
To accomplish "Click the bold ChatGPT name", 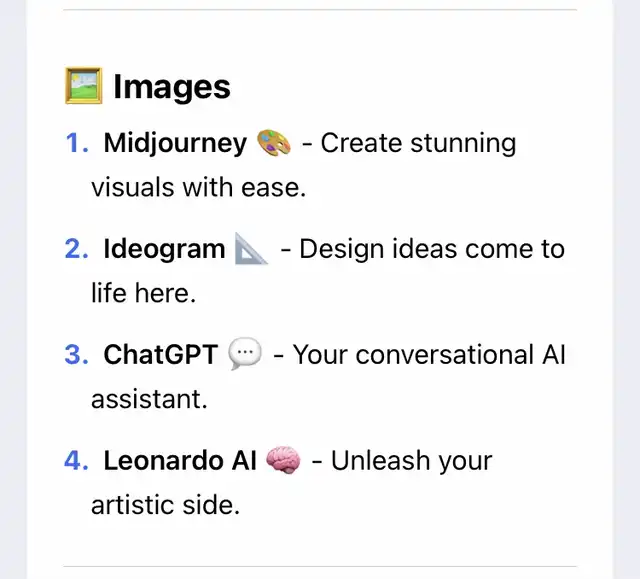I will pyautogui.click(x=160, y=354).
